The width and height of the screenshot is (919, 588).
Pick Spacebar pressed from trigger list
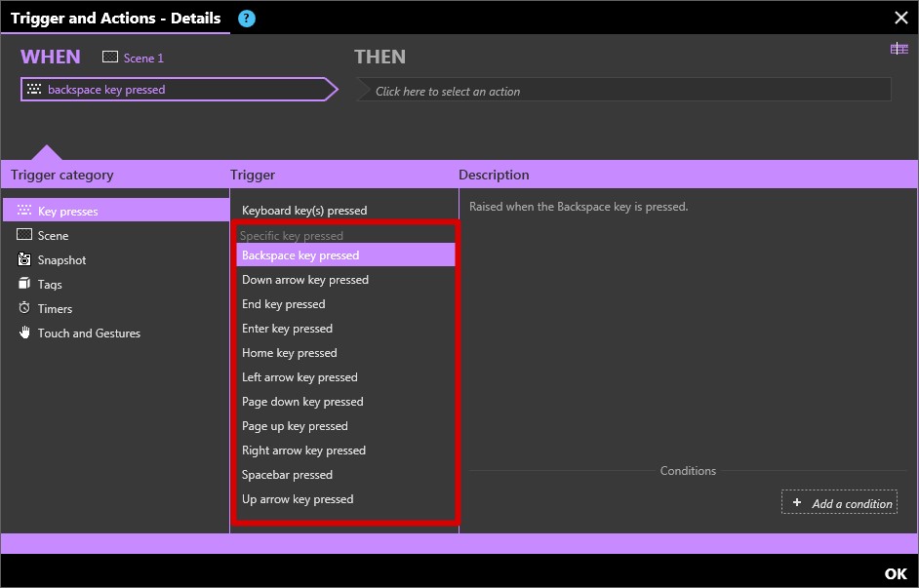click(x=287, y=475)
